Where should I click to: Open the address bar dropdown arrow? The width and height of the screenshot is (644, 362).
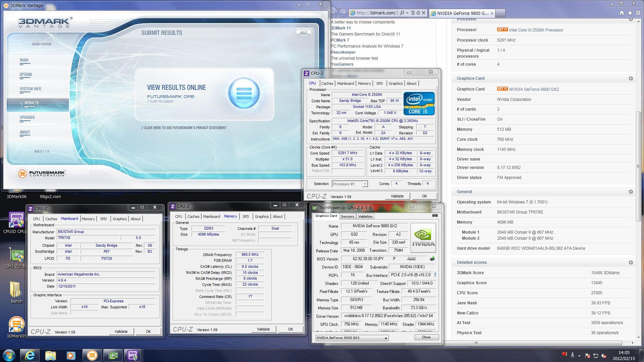407,13
